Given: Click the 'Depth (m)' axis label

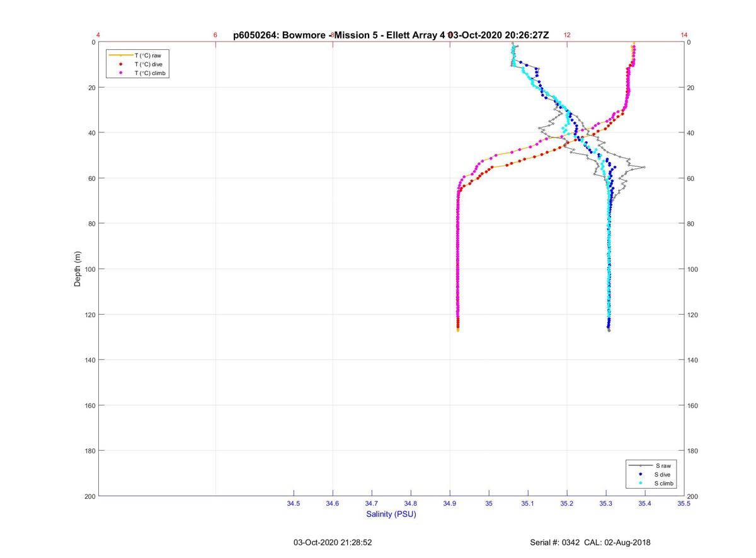Looking at the screenshot, I should click(x=77, y=269).
